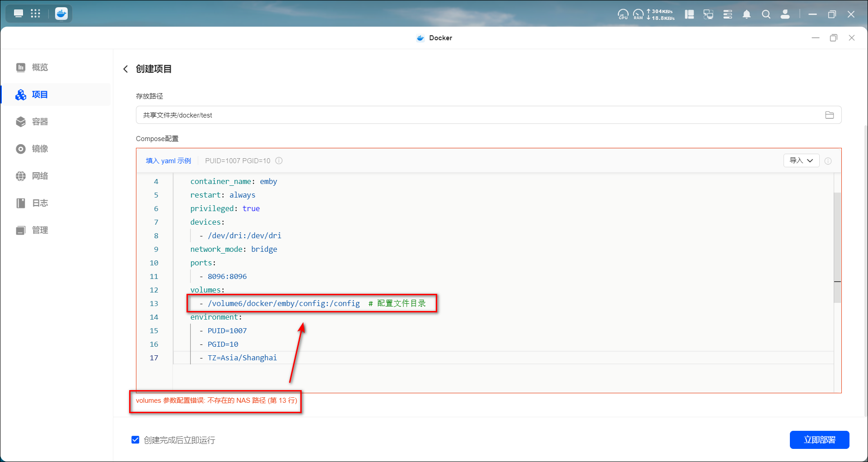The width and height of the screenshot is (868, 462).
Task: Click the info icon next to PUID=1007 PGID=10
Action: [x=279, y=161]
